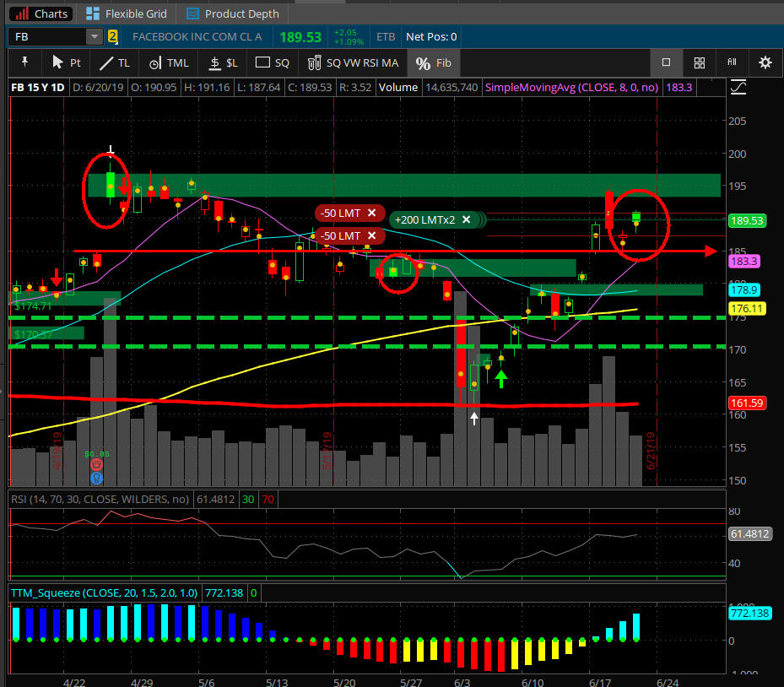Image resolution: width=784 pixels, height=687 pixels.
Task: Click the yellow 2 symbol link badge
Action: point(112,37)
